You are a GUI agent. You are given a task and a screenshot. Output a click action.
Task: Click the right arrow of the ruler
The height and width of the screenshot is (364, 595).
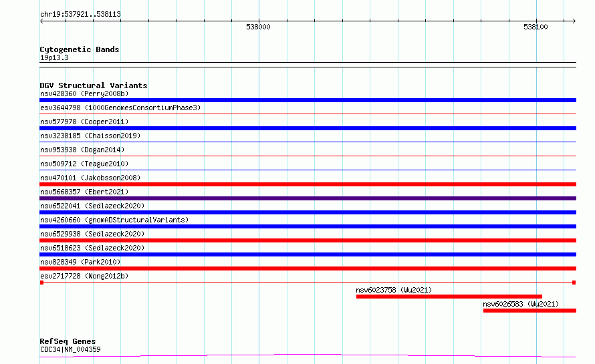pyautogui.click(x=574, y=21)
